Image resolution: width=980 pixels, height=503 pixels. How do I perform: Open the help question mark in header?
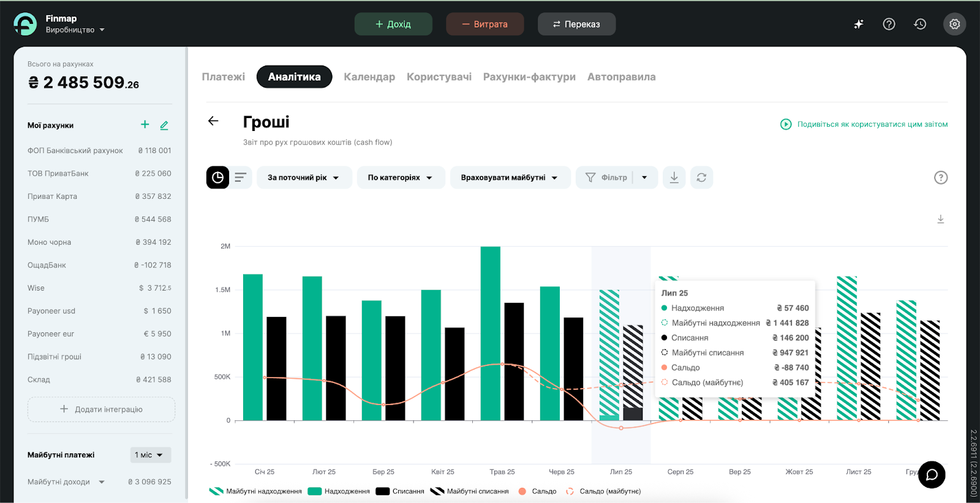(x=889, y=24)
